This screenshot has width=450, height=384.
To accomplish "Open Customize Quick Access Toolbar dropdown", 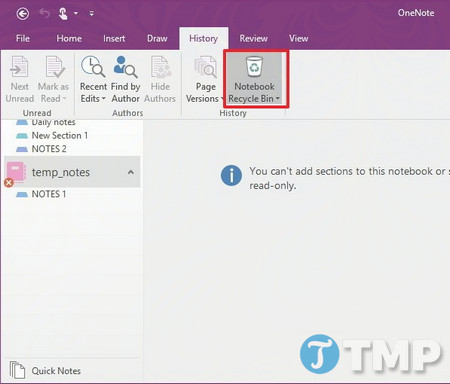I will 92,14.
